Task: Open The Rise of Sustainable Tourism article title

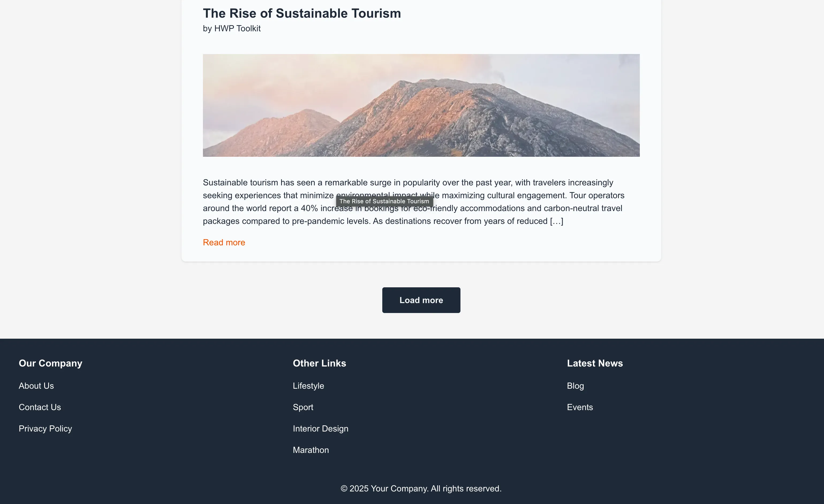Action: pyautogui.click(x=302, y=13)
